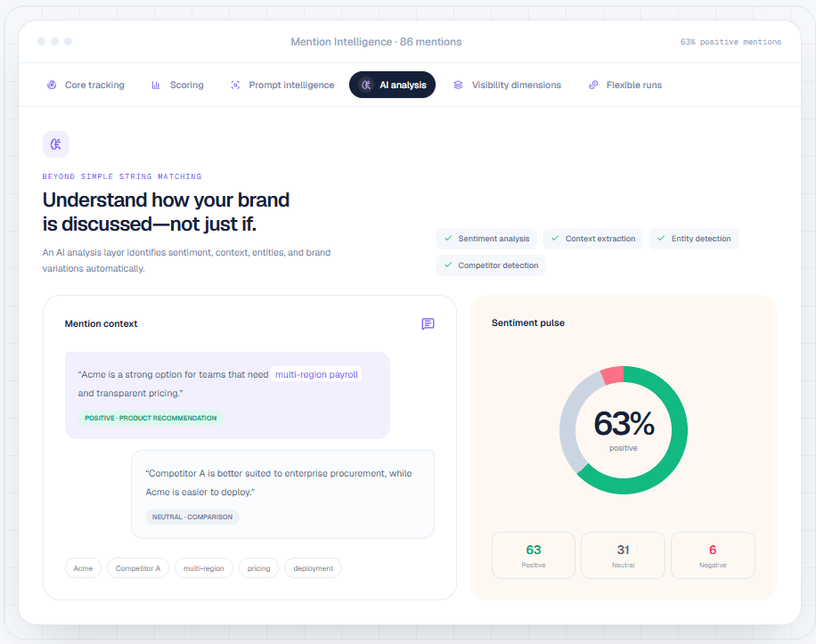
Task: Toggle the Competitor detection check chip
Action: click(491, 265)
